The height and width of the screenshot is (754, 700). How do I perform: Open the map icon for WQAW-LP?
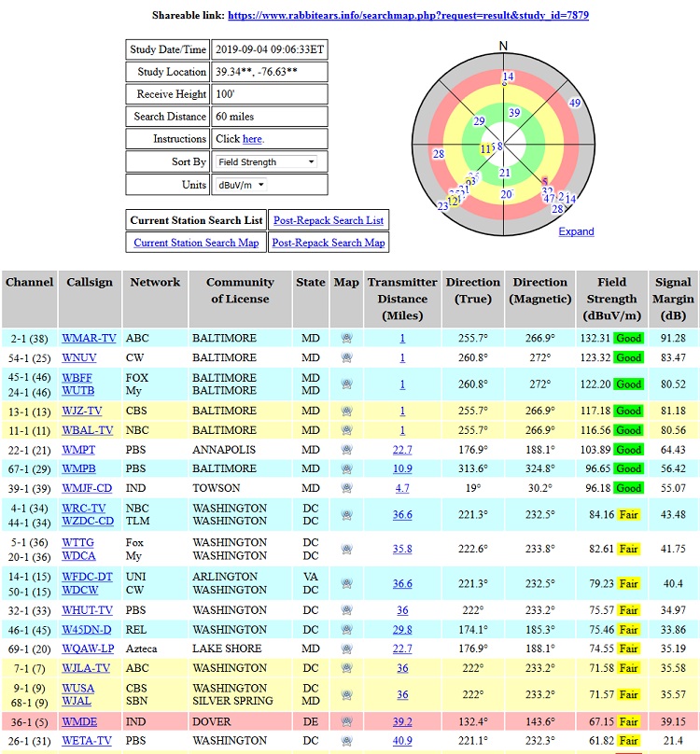346,649
